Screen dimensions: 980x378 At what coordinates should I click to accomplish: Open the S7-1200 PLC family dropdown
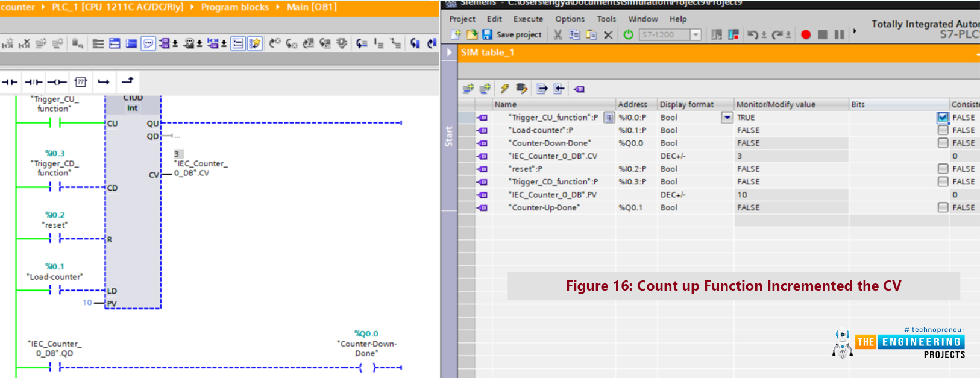click(x=696, y=34)
